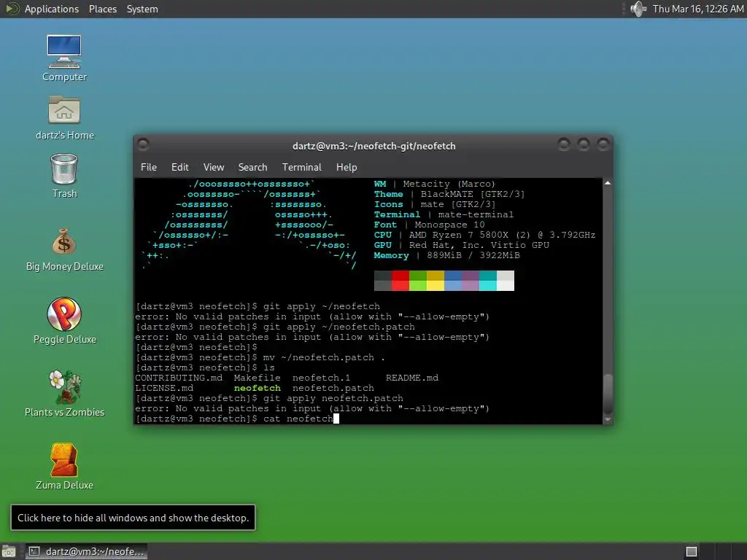The width and height of the screenshot is (747, 560).
Task: Open the terminal View menu
Action: click(x=214, y=167)
